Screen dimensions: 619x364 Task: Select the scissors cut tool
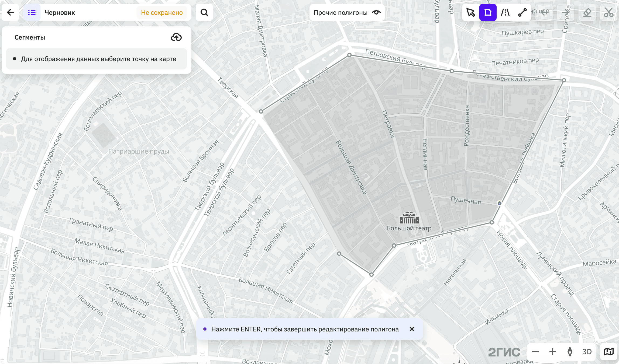point(609,12)
